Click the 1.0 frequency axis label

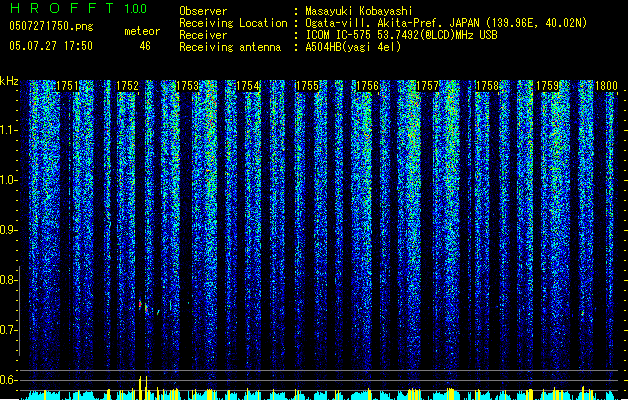click(x=9, y=180)
